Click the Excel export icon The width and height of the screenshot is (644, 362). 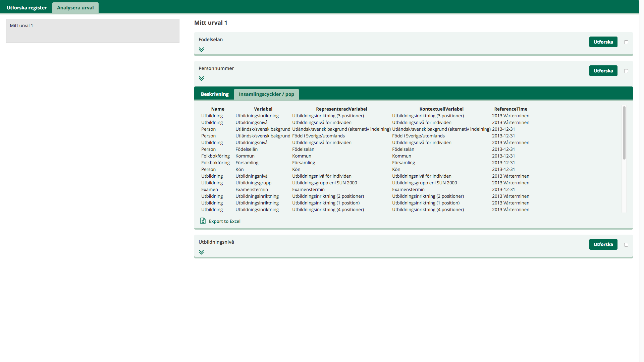pos(203,221)
